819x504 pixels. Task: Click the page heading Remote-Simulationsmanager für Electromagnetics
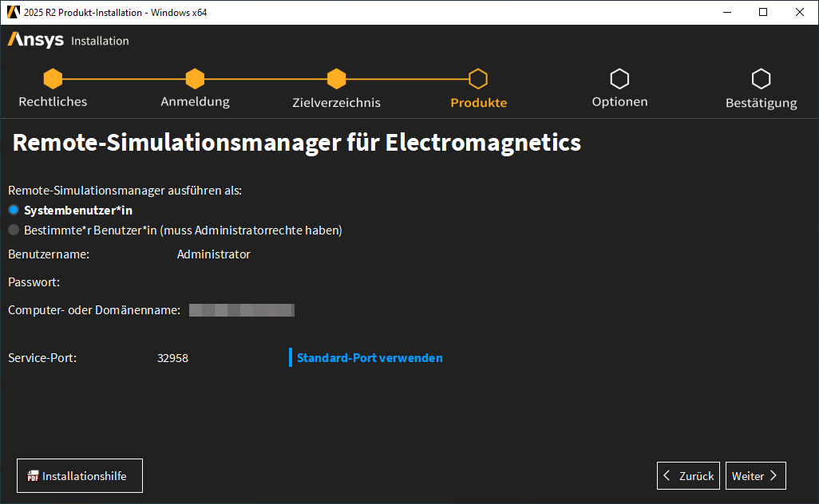point(297,143)
